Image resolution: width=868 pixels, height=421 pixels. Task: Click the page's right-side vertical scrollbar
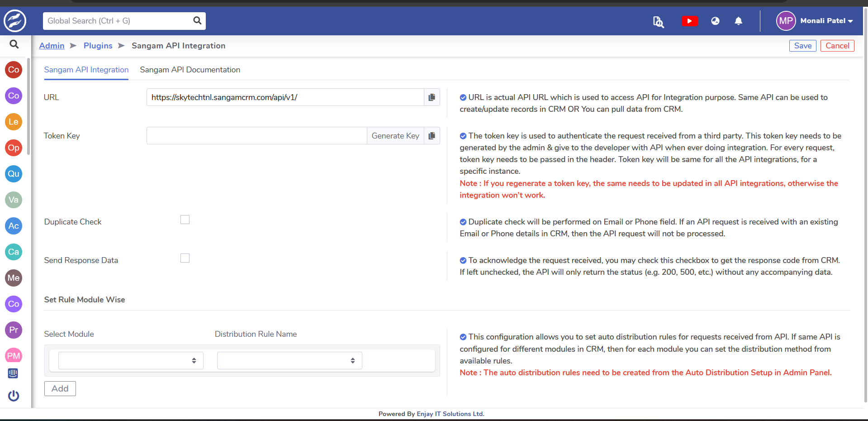point(866,205)
